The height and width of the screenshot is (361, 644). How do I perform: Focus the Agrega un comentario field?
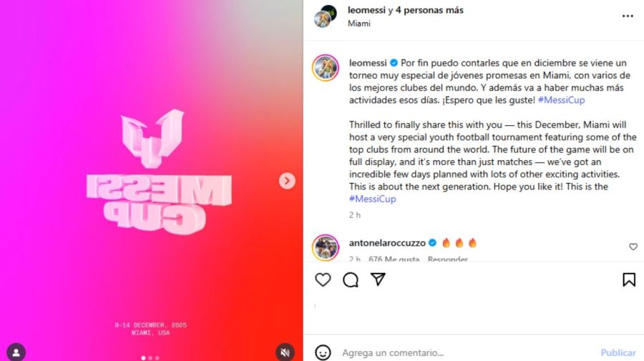coord(468,352)
